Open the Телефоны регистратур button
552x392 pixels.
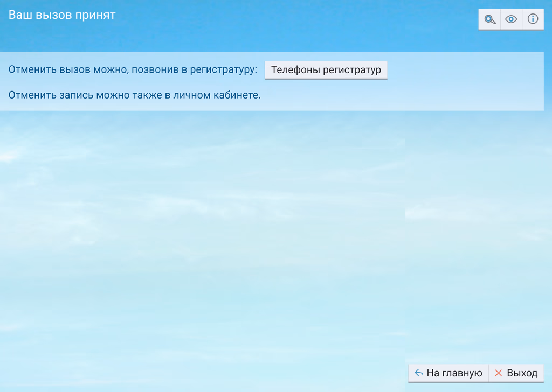point(326,70)
